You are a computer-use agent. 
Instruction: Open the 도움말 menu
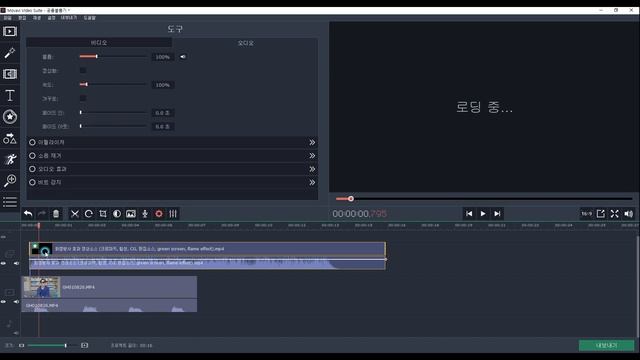[90, 18]
